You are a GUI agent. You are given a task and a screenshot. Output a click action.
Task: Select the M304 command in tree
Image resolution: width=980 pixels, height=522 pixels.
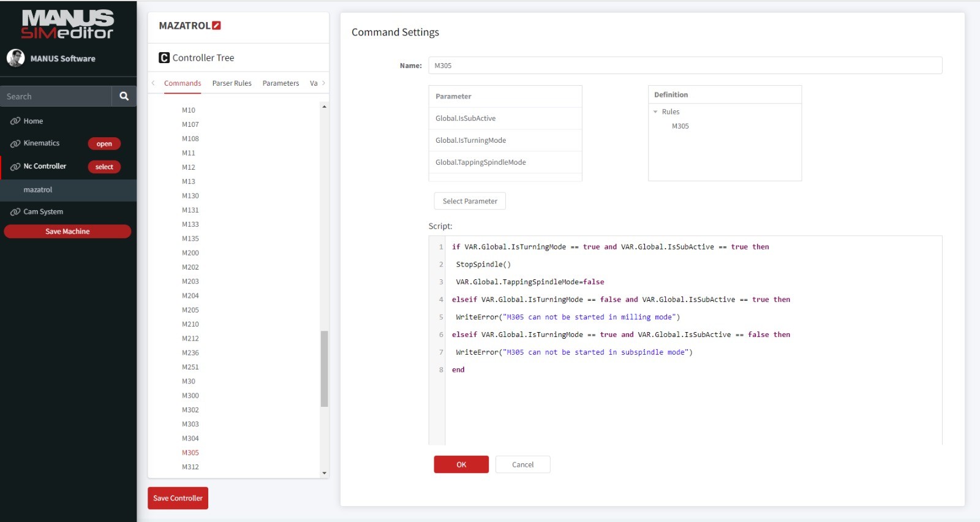click(190, 439)
